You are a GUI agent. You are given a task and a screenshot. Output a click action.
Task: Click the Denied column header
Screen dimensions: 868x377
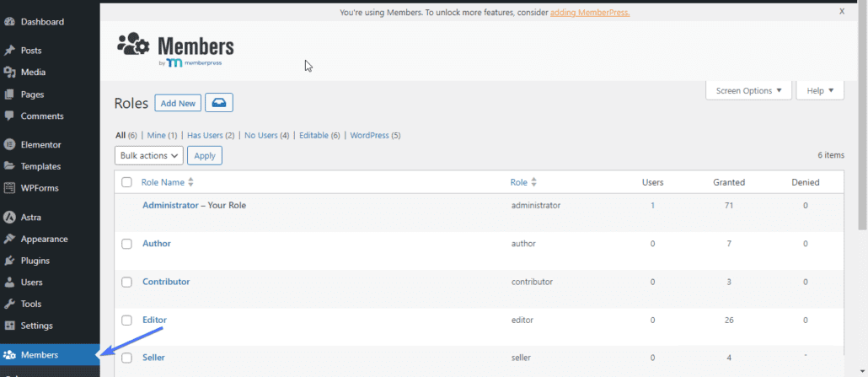pyautogui.click(x=806, y=182)
